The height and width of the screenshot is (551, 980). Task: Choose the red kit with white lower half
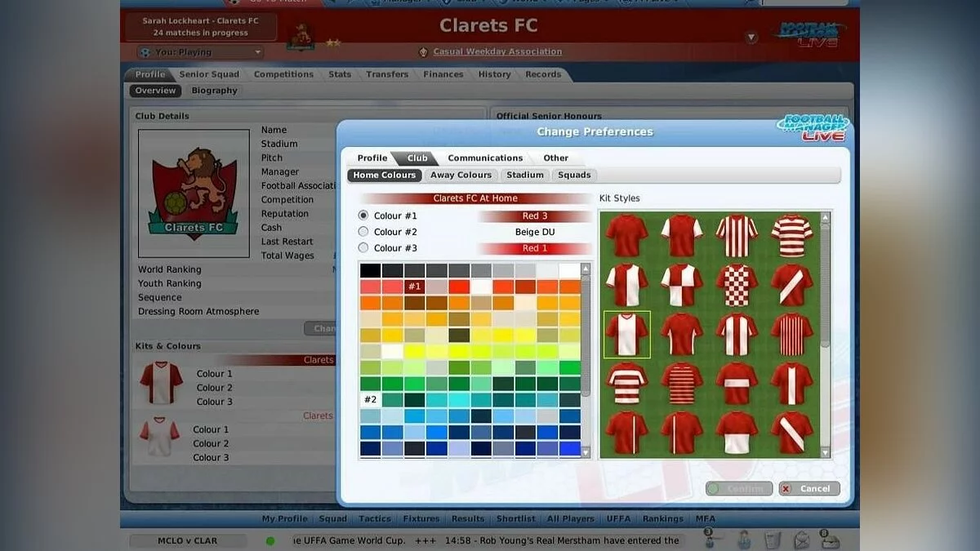(x=737, y=432)
